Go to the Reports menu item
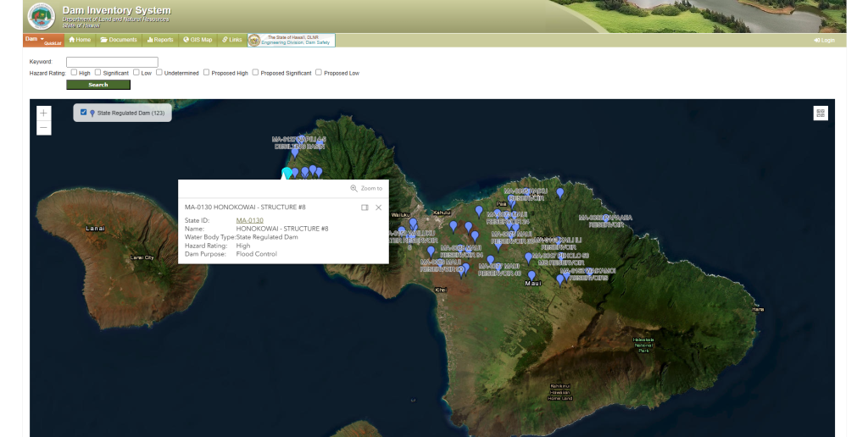This screenshot has height=437, width=868. pyautogui.click(x=159, y=40)
